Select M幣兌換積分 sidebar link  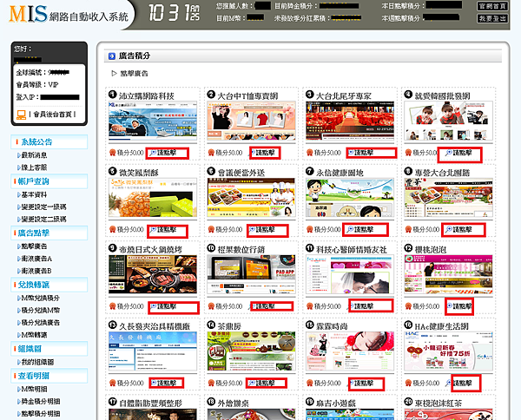[x=40, y=299]
